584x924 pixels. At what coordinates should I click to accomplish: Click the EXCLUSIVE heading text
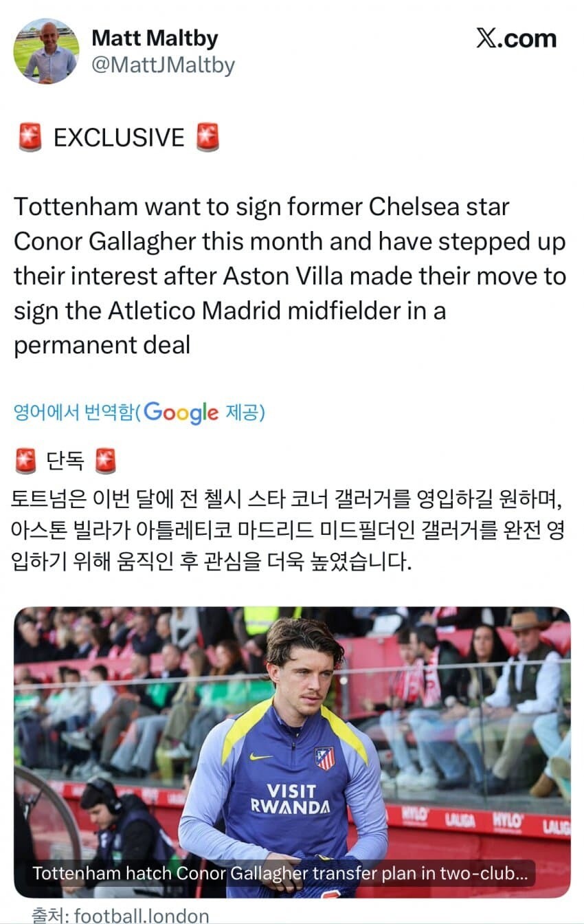(119, 137)
